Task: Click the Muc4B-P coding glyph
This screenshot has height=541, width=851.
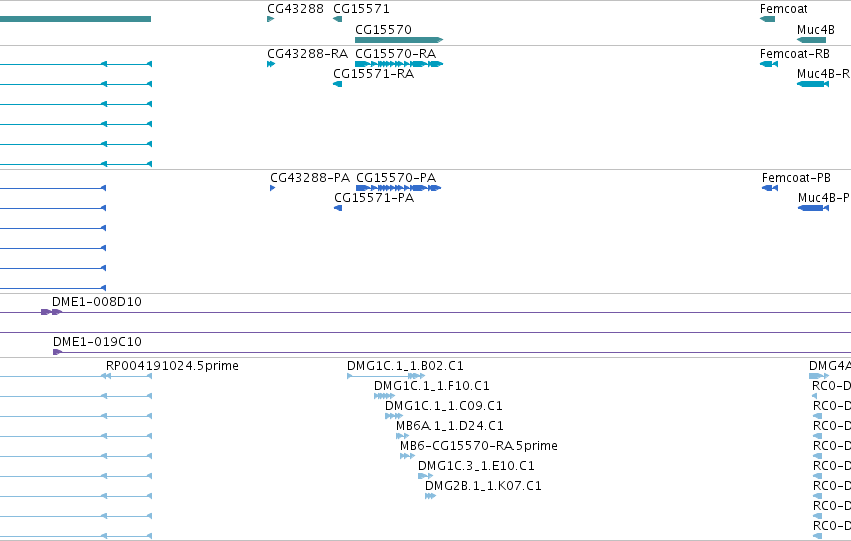Action: 813,208
